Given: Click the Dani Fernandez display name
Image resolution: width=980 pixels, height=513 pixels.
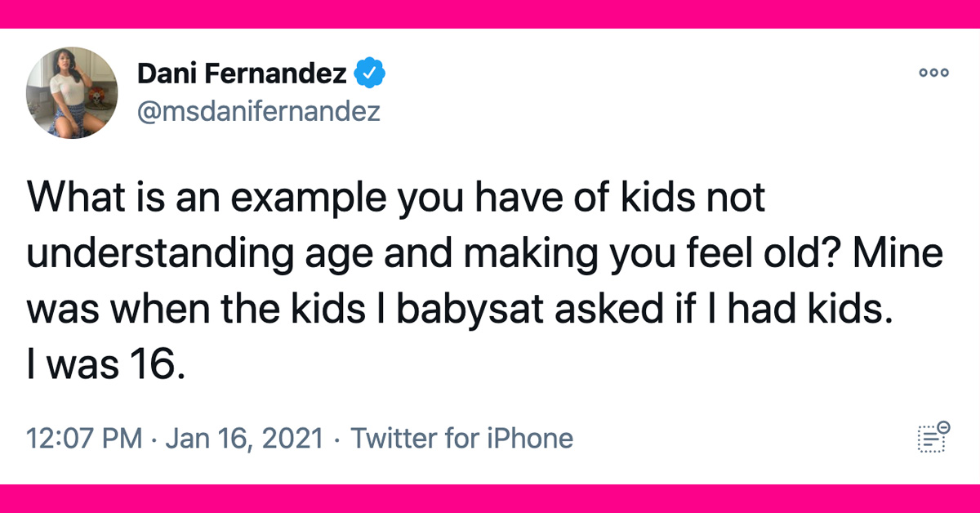Looking at the screenshot, I should point(243,75).
